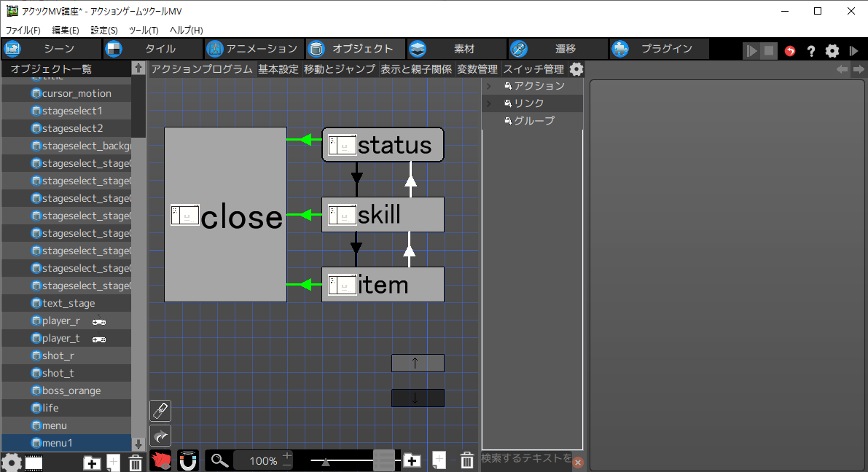Click the red undo icon in top toolbar
This screenshot has width=868, height=472.
pyautogui.click(x=790, y=50)
